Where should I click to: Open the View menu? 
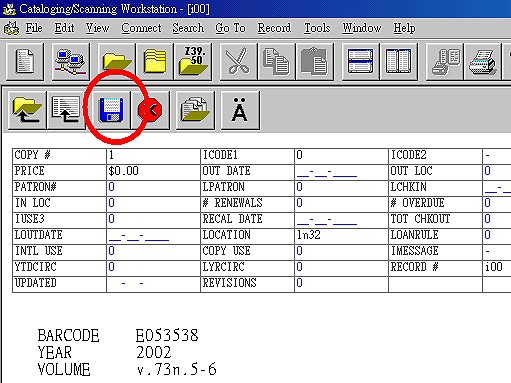[97, 28]
